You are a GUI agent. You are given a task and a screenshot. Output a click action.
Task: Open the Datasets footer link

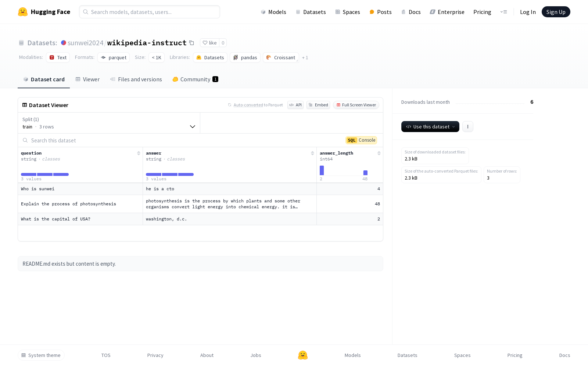[x=408, y=355]
